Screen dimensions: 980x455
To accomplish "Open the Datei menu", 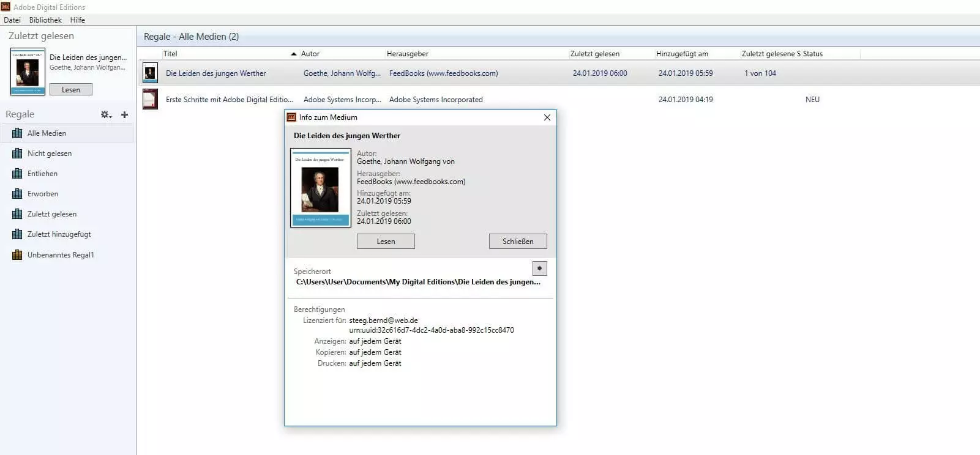I will coord(12,20).
